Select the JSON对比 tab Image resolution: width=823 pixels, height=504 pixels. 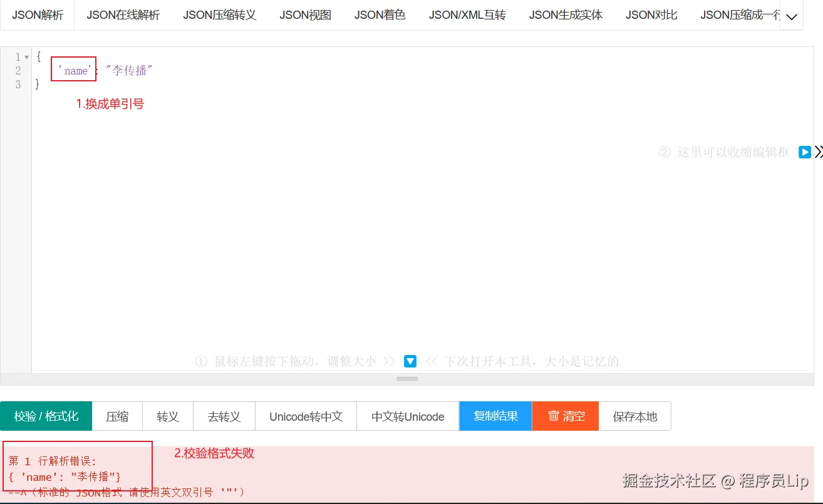coord(651,14)
